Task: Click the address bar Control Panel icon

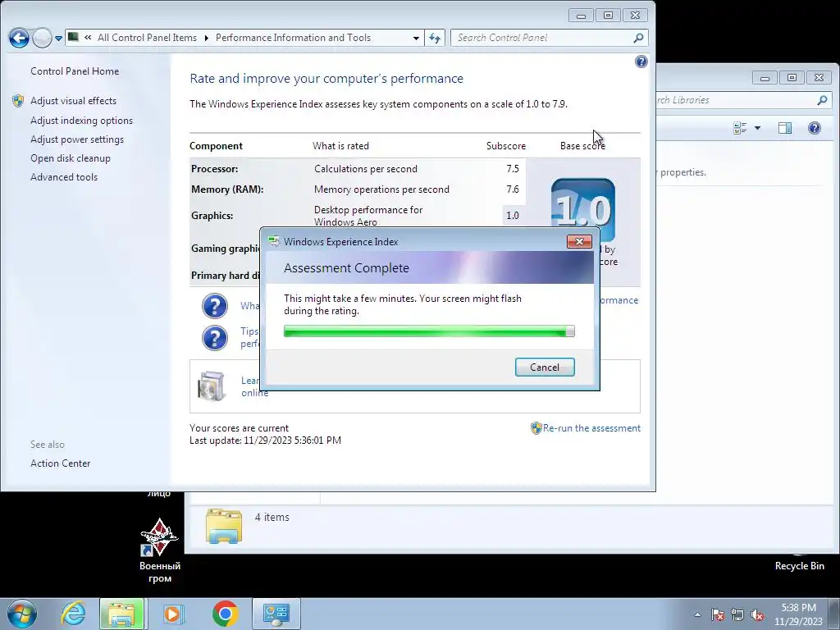Action: coord(73,38)
